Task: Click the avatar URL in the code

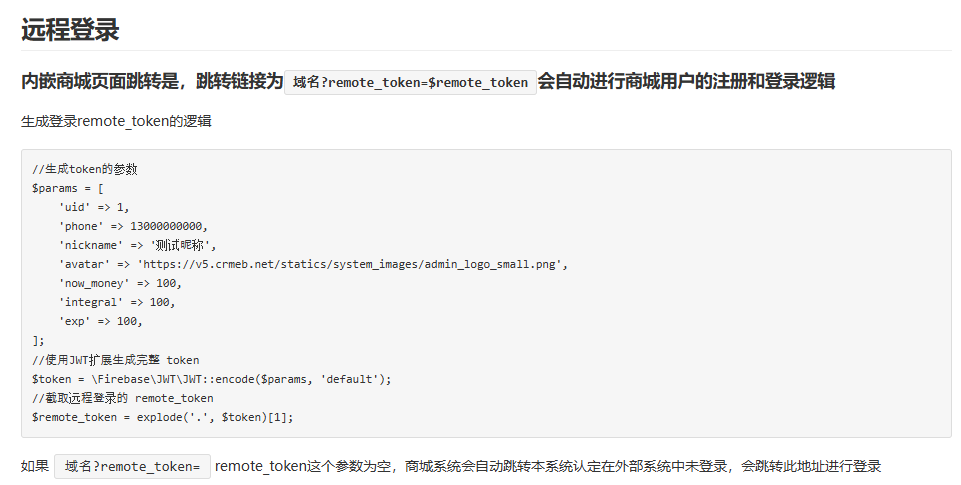Action: click(352, 264)
